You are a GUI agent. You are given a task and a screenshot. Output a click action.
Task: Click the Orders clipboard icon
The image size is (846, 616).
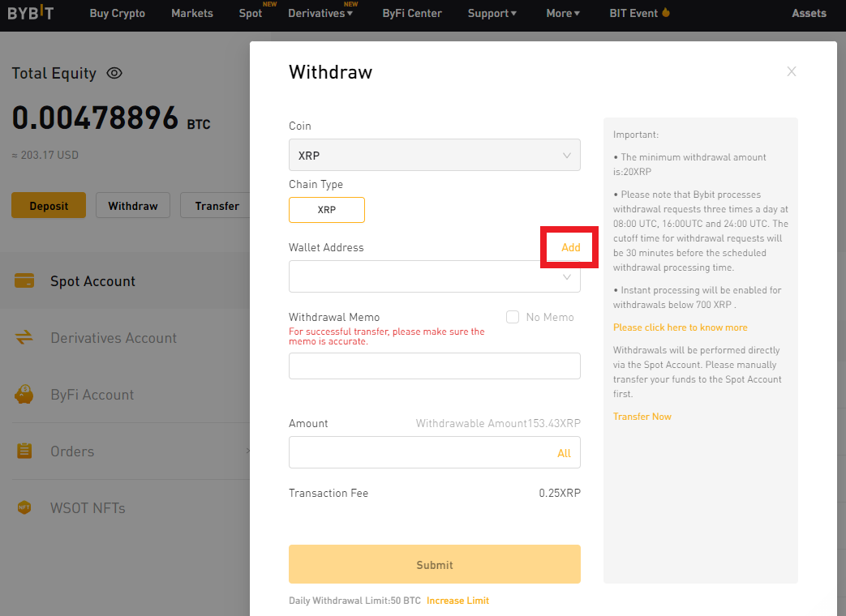pyautogui.click(x=24, y=451)
